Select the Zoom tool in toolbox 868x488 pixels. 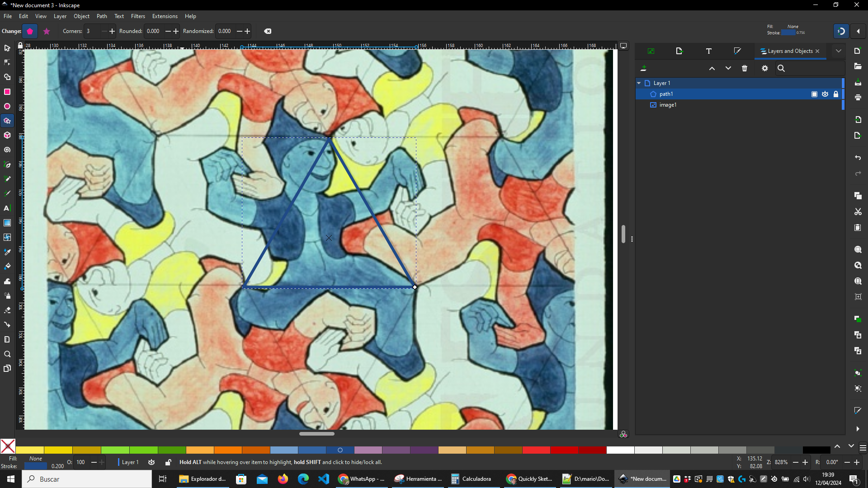(7, 354)
